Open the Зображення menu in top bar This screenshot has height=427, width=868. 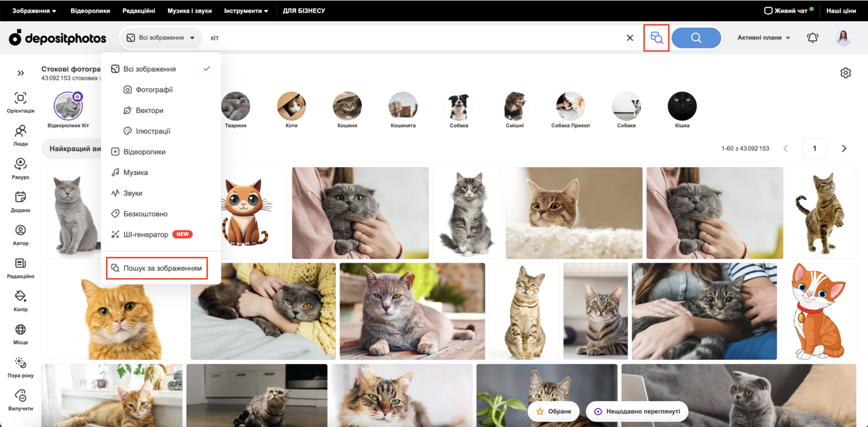pyautogui.click(x=34, y=11)
